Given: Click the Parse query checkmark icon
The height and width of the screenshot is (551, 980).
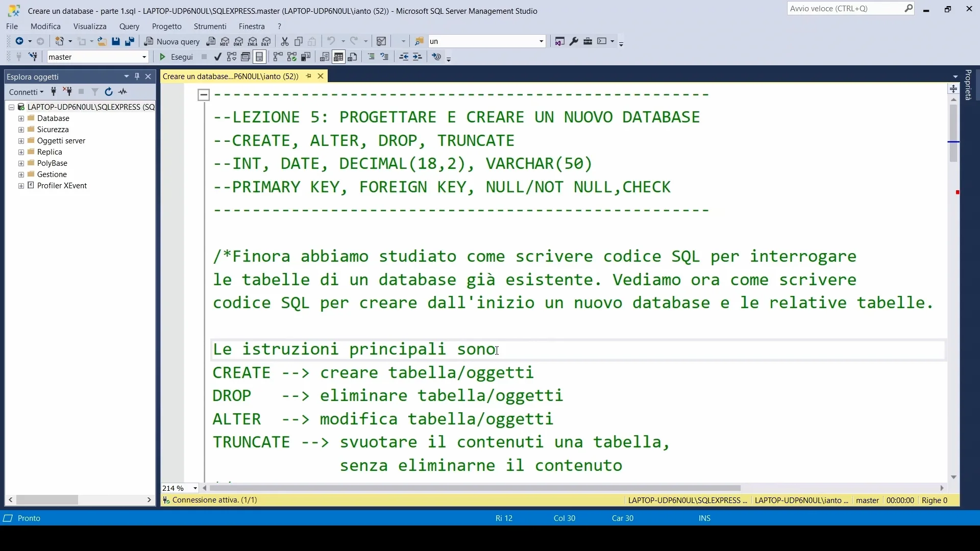Looking at the screenshot, I should (218, 57).
